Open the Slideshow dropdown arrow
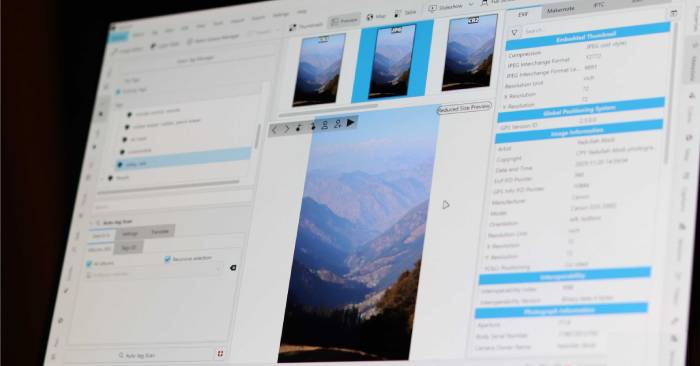 [x=471, y=5]
